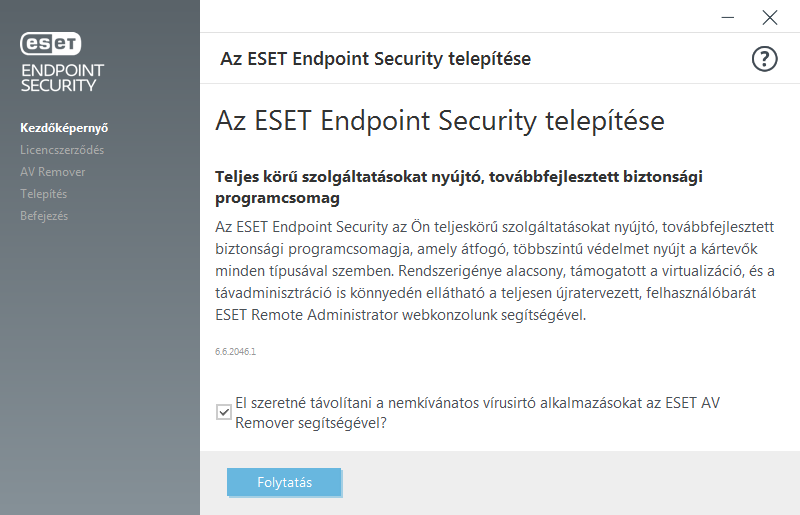Jump to the Telepítés step
800x515 pixels.
pyautogui.click(x=44, y=194)
